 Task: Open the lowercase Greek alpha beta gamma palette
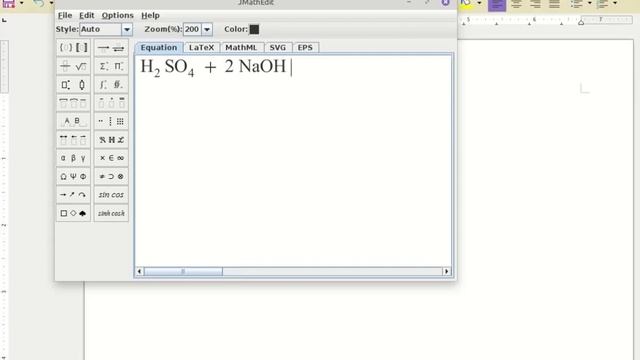pyautogui.click(x=73, y=158)
